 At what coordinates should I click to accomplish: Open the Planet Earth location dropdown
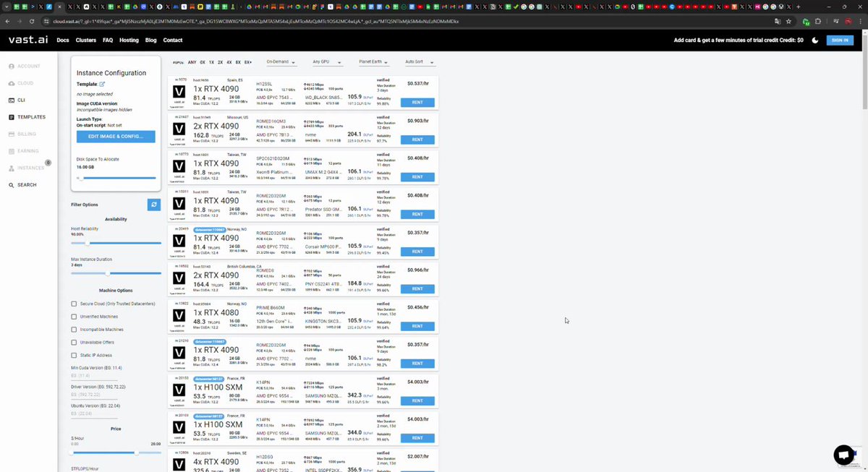[373, 62]
